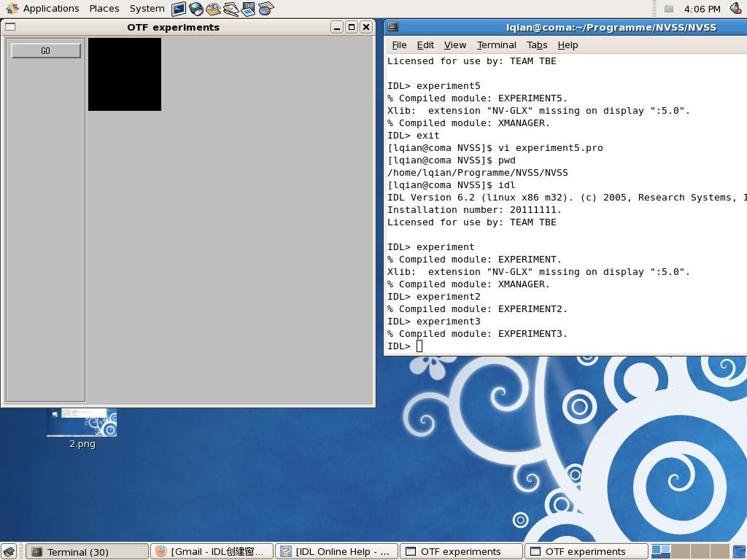
Task: Switch to the Gmail browser window in the taskbar
Action: [x=212, y=552]
